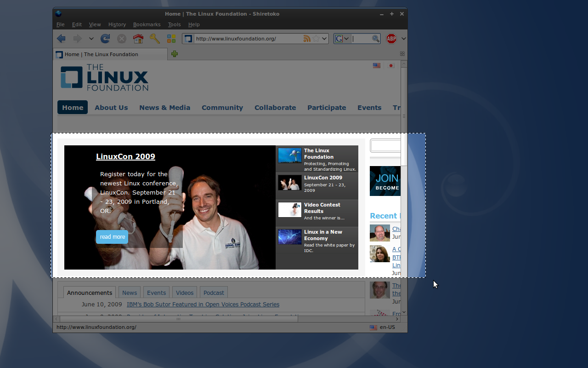The image size is (588, 368).
Task: Switch site language via US flag
Action: (377, 65)
